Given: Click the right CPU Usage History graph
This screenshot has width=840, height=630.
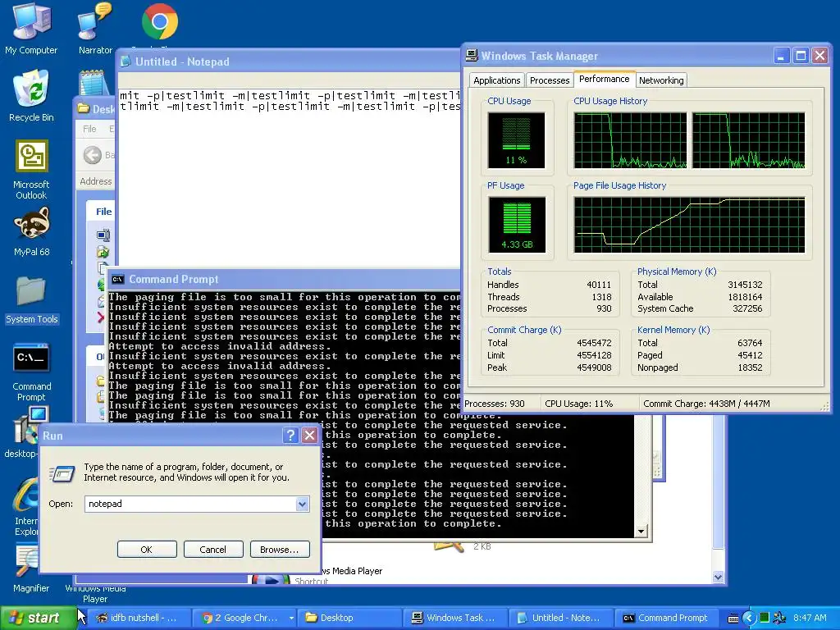Looking at the screenshot, I should 748,140.
